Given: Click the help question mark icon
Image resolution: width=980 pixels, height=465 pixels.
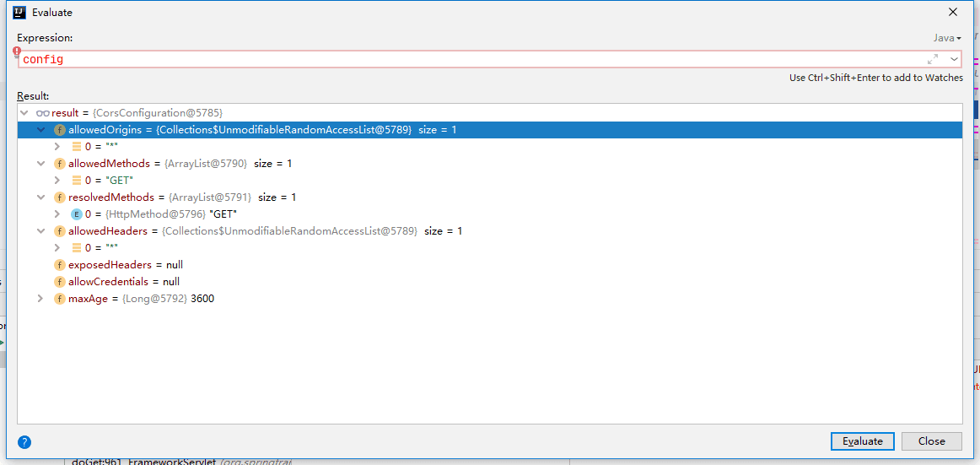Looking at the screenshot, I should pyautogui.click(x=24, y=442).
